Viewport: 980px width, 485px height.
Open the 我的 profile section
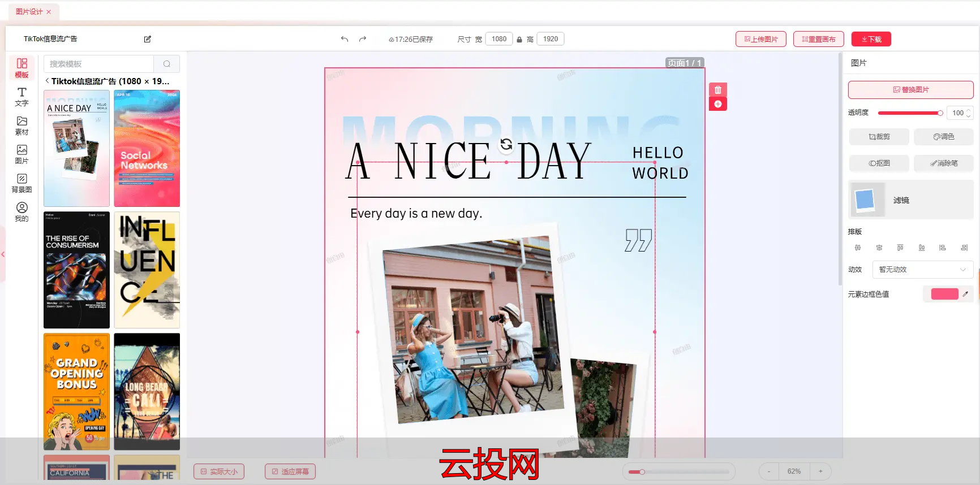[x=22, y=212]
